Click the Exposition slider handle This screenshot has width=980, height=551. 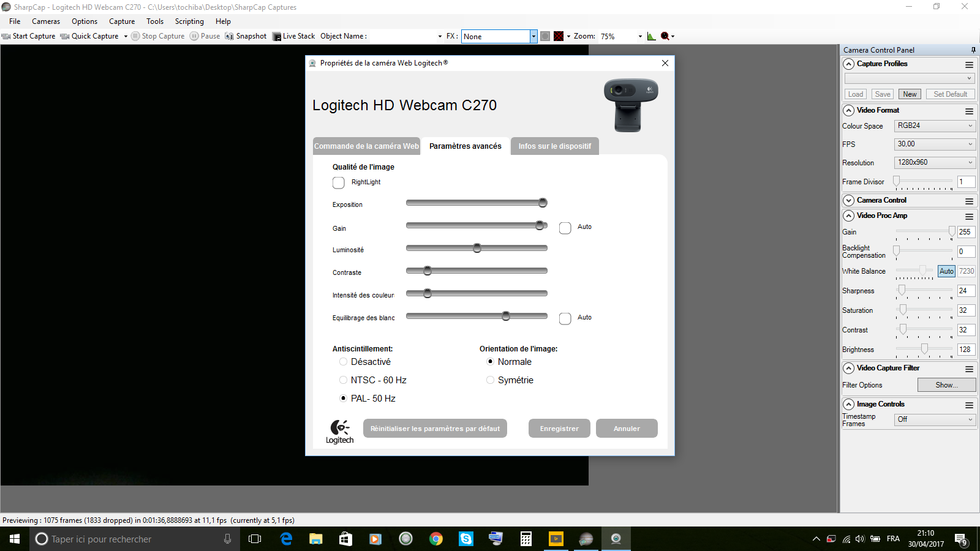(x=543, y=203)
